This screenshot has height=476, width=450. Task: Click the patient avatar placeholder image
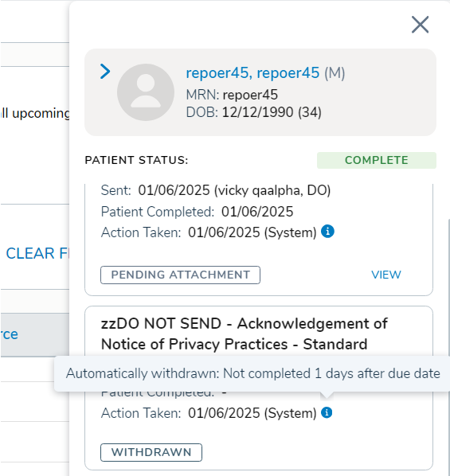pos(146,92)
